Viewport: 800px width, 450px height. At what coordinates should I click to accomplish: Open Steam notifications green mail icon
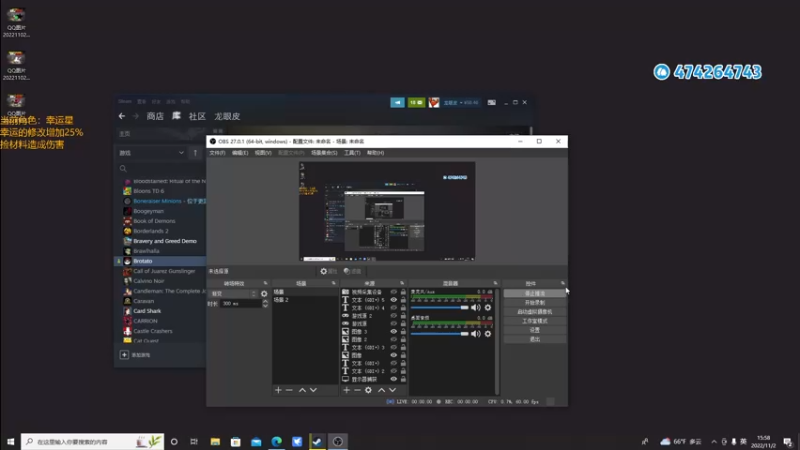(416, 103)
